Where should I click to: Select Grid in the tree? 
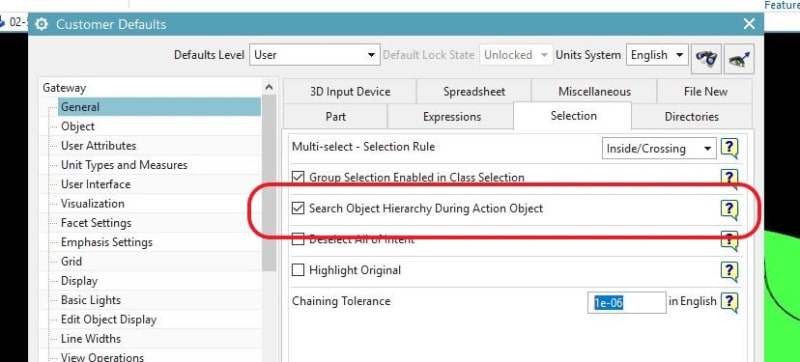click(71, 262)
